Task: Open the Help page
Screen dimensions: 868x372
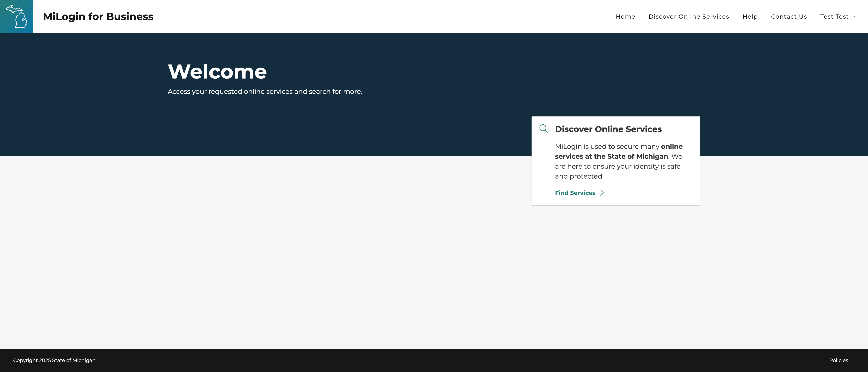Action: (x=750, y=17)
